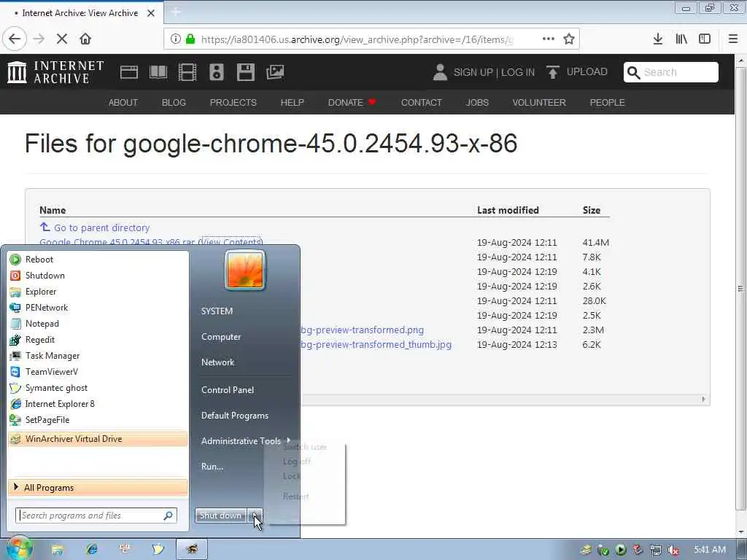747x560 pixels.
Task: Open the Internet Archive software floppy icon
Action: (246, 72)
